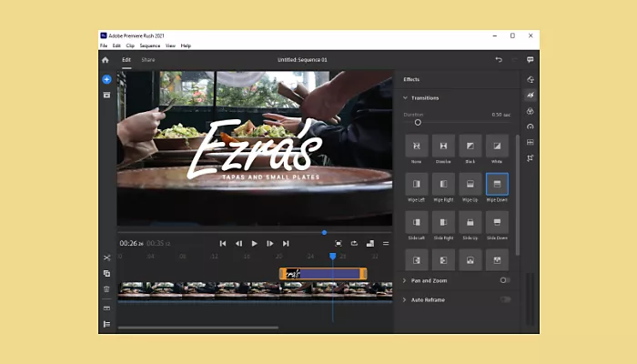Open the Sequence menu
637x364 pixels.
[150, 45]
